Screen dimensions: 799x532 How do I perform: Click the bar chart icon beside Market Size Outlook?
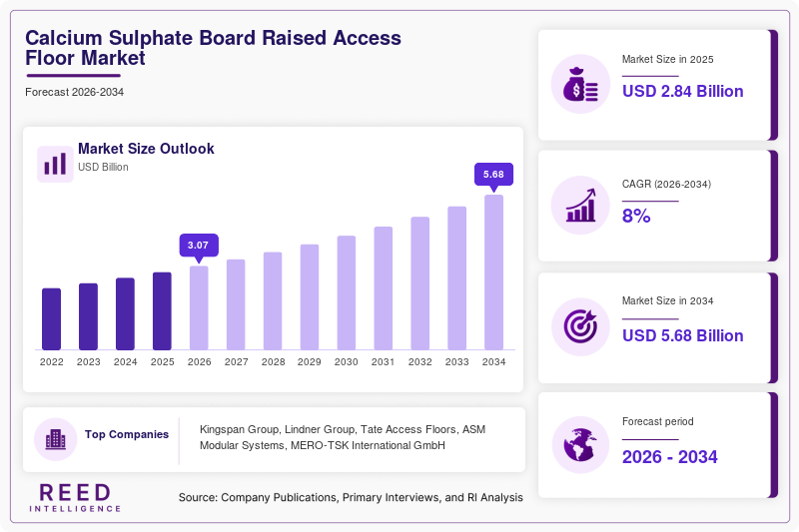click(x=55, y=164)
